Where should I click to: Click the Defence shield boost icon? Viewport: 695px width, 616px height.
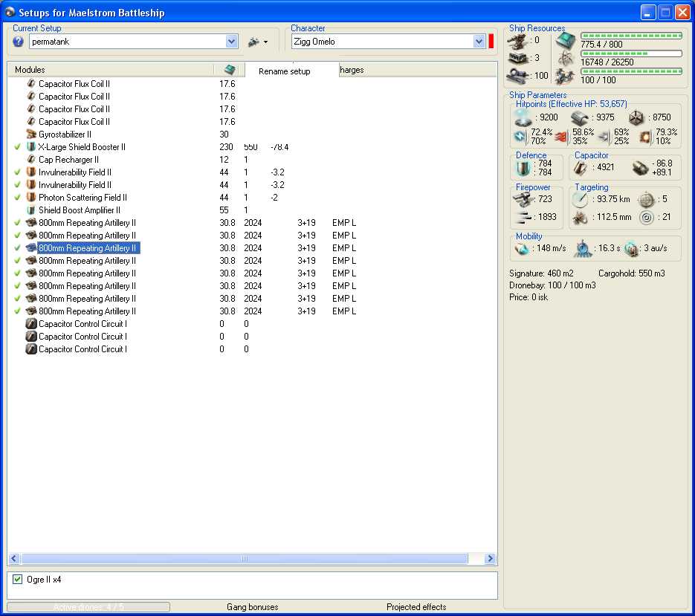[523, 168]
